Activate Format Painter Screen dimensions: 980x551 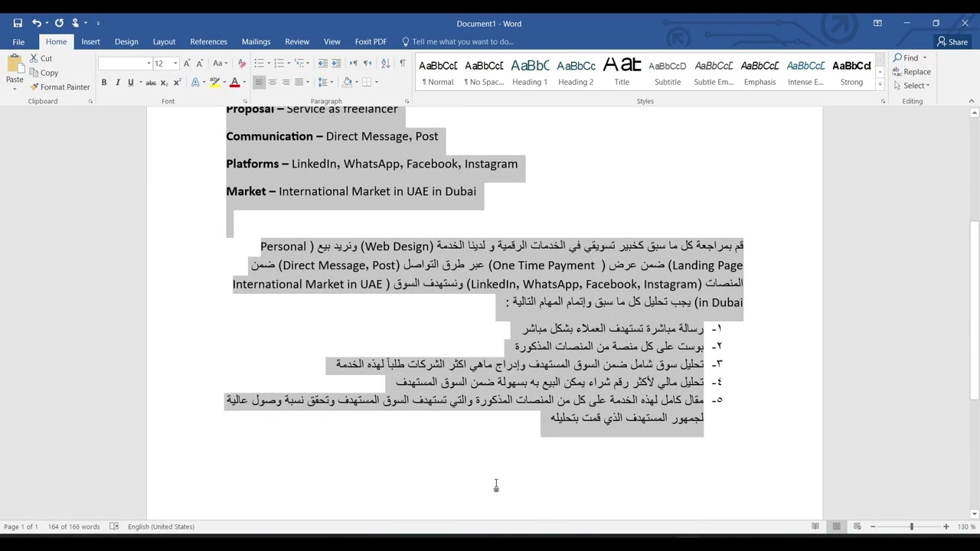click(60, 87)
